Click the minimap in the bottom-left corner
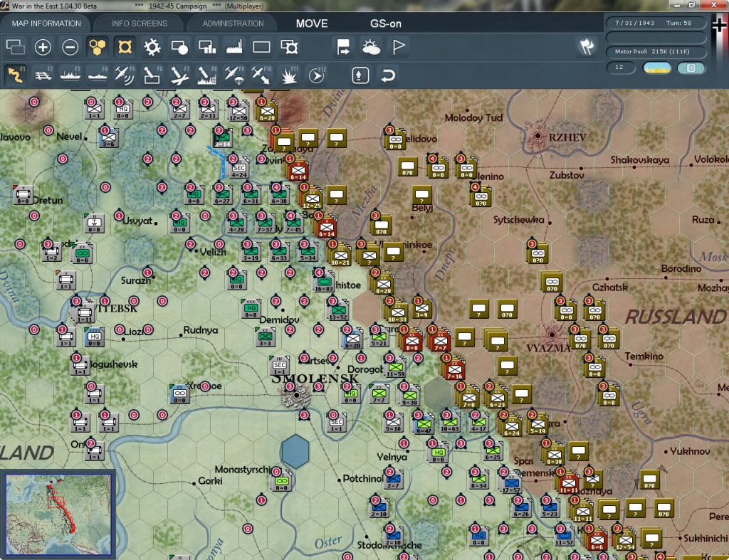The height and width of the screenshot is (560, 729). 58,514
